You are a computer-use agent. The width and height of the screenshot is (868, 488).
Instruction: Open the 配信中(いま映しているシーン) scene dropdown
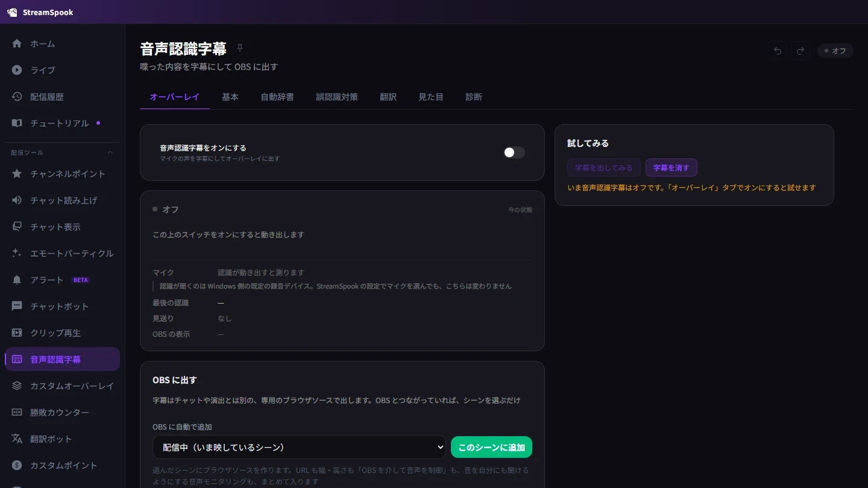(299, 447)
